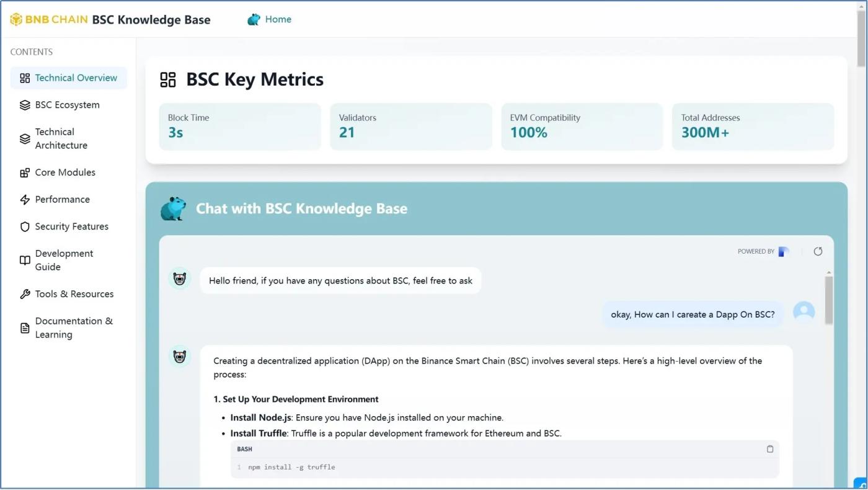Screen dimensions: 868x490
Task: Click the Core Modules icon in sidebar
Action: (x=25, y=173)
